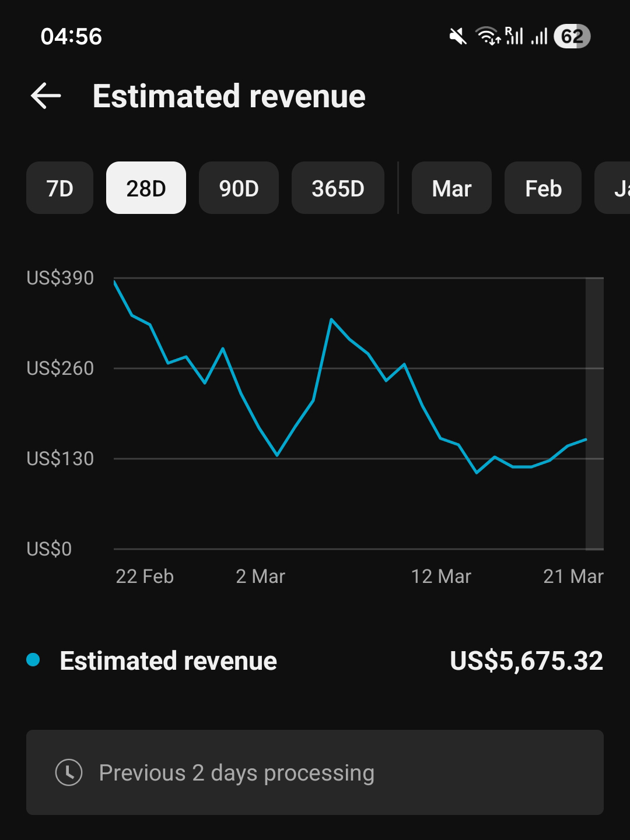
Task: Select the 7D time range chip
Action: (x=60, y=188)
